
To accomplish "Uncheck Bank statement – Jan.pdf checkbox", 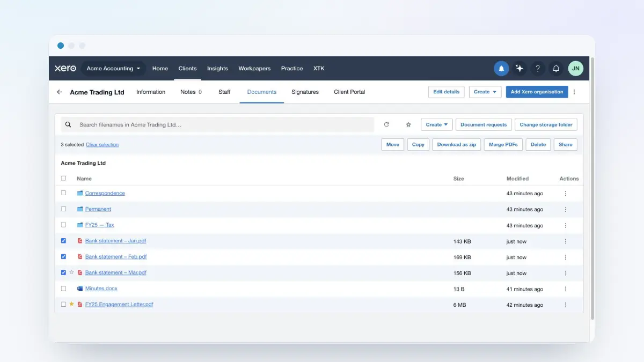I will [63, 241].
